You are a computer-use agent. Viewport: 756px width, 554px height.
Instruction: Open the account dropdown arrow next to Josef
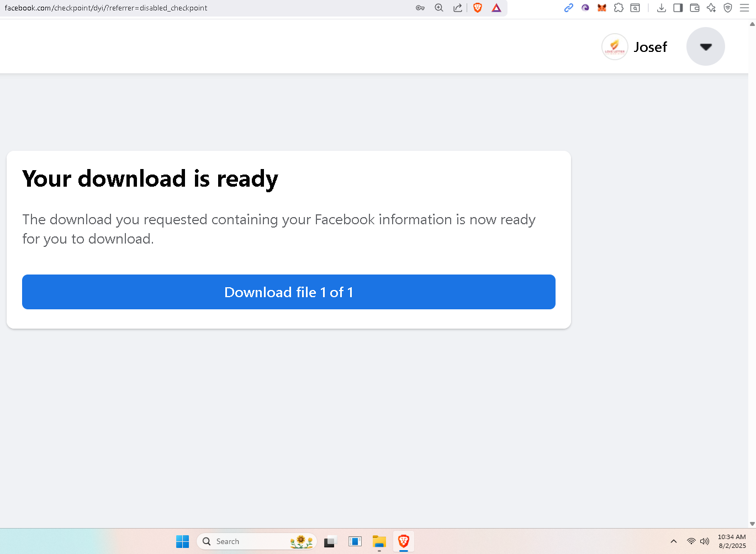point(705,46)
